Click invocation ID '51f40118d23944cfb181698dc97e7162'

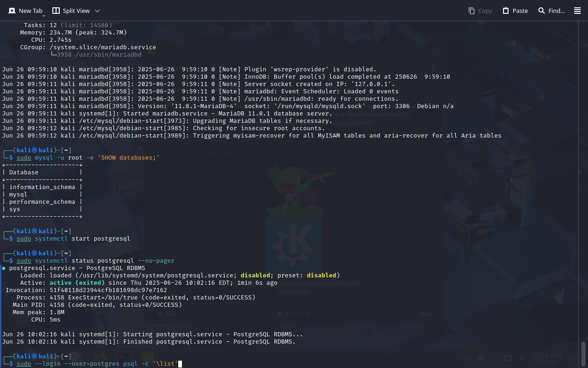point(108,290)
